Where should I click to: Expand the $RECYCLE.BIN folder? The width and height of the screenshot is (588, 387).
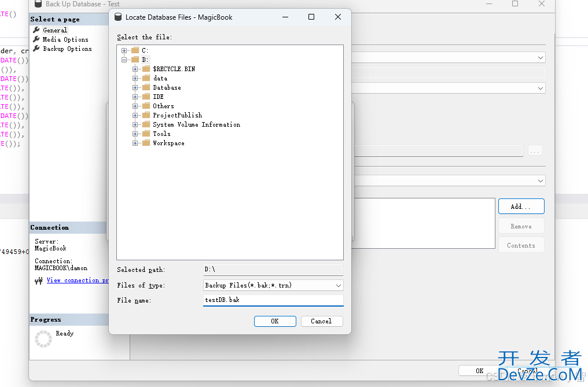pyautogui.click(x=135, y=69)
